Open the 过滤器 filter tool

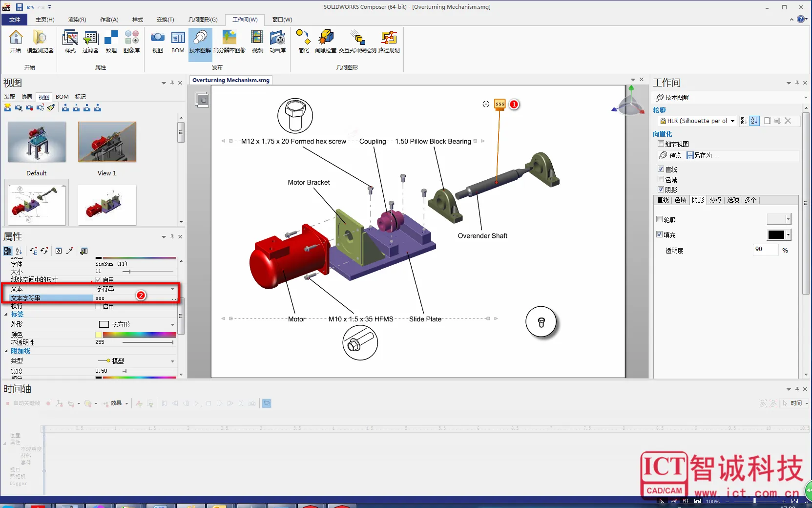point(90,41)
